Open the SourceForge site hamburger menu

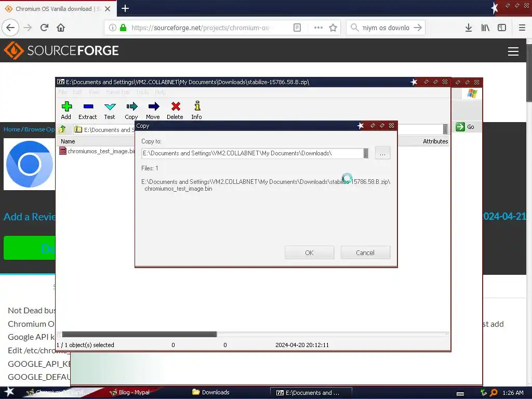[513, 51]
